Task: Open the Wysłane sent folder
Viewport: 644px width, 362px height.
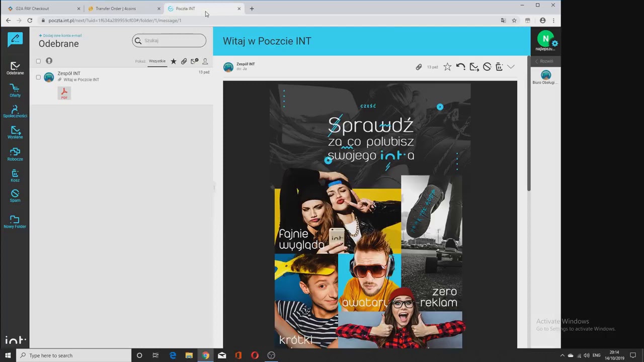Action: pos(15,133)
